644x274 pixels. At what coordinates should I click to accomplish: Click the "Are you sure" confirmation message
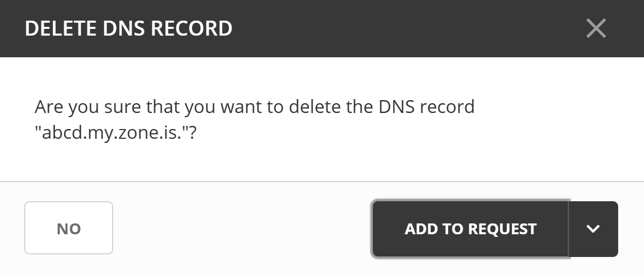click(254, 107)
